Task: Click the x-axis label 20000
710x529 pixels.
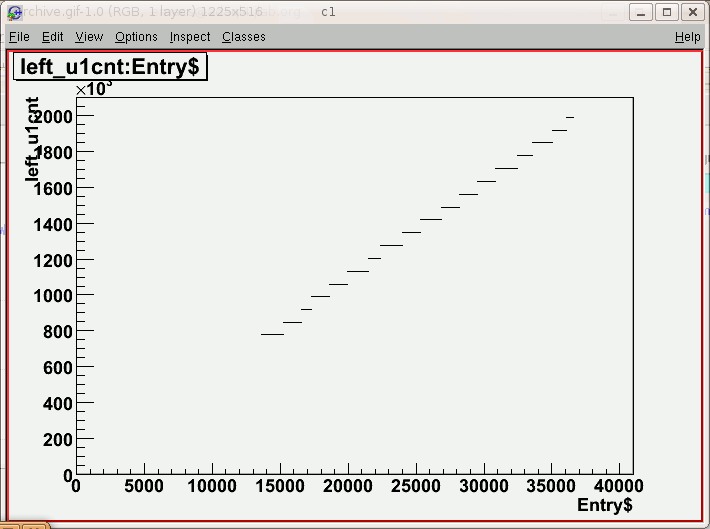Action: [348, 486]
